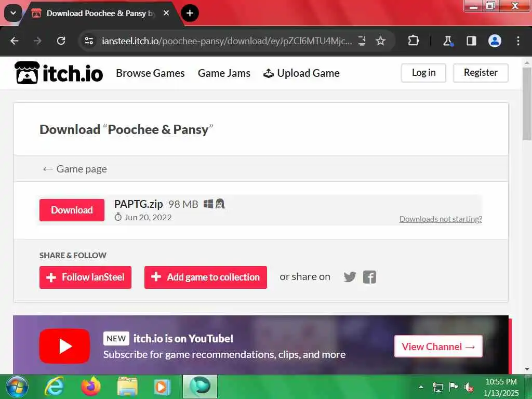Click the Windows platform icon
The height and width of the screenshot is (399, 532).
click(208, 204)
